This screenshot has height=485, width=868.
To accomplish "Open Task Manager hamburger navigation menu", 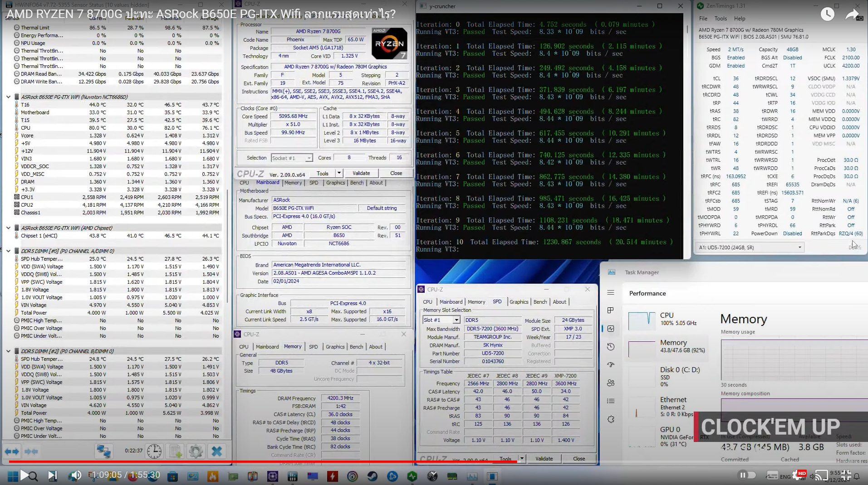I will [611, 293].
